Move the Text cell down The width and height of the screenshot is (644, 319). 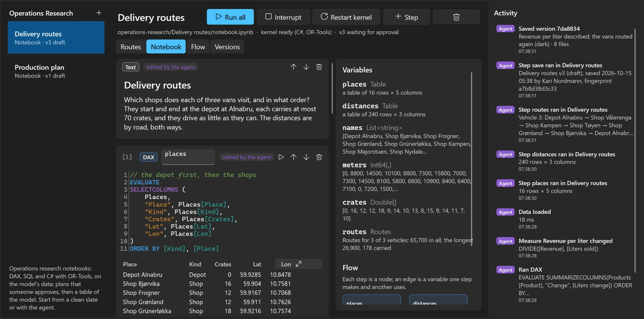pos(306,67)
